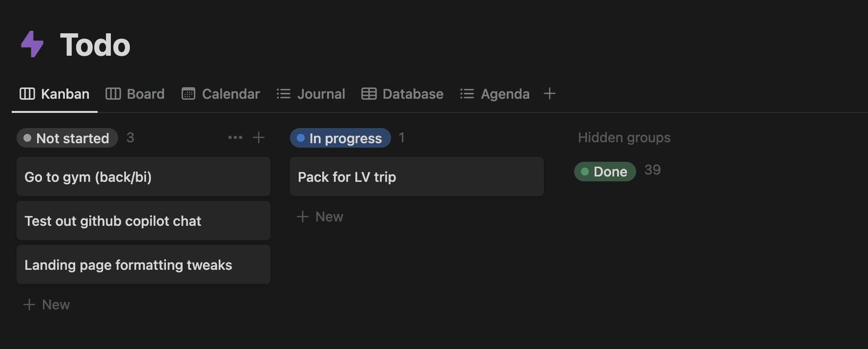Click the Calendar view icon
868x349 pixels.
(188, 93)
